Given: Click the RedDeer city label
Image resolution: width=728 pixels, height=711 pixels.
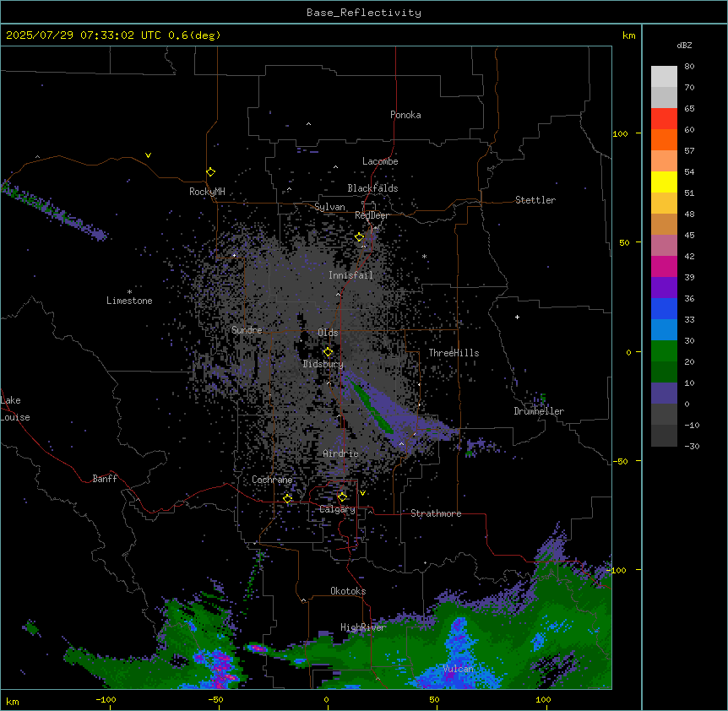Looking at the screenshot, I should click(x=372, y=215).
